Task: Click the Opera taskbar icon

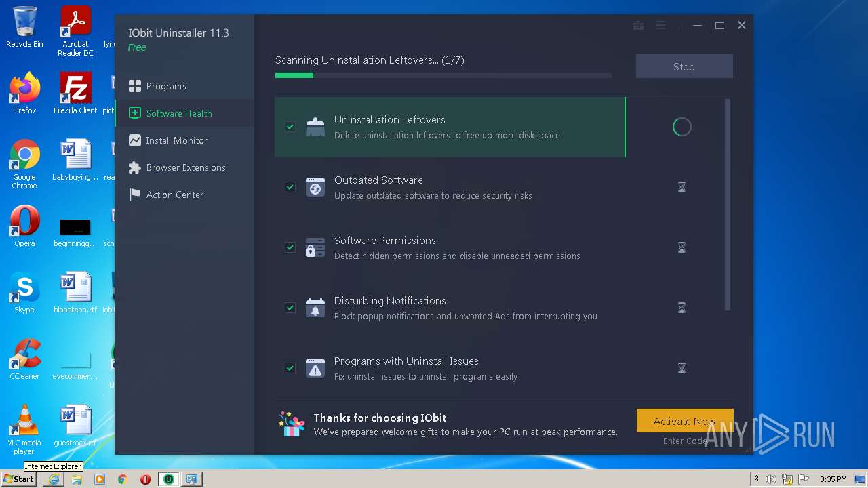Action: click(145, 479)
